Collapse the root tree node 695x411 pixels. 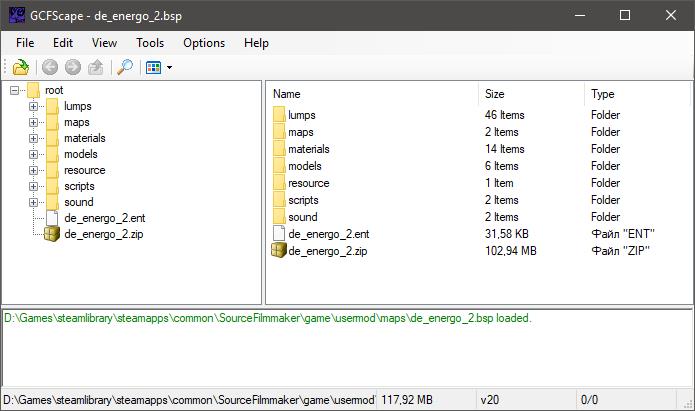[15, 90]
